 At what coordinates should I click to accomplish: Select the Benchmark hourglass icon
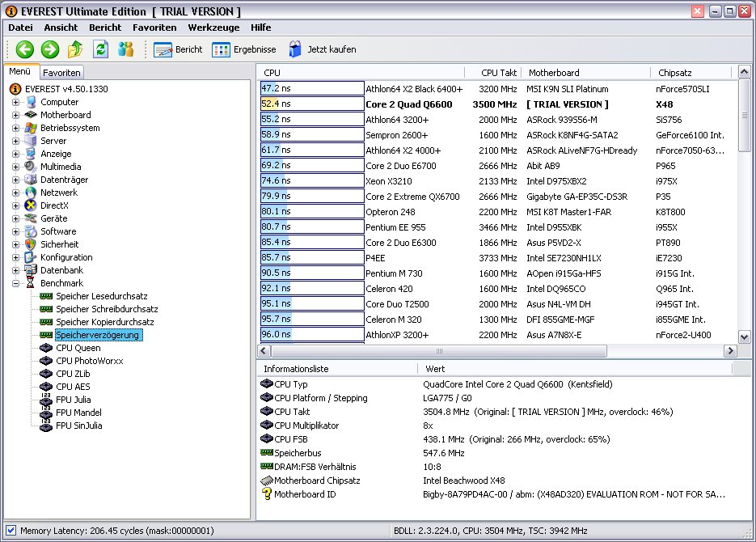click(31, 283)
